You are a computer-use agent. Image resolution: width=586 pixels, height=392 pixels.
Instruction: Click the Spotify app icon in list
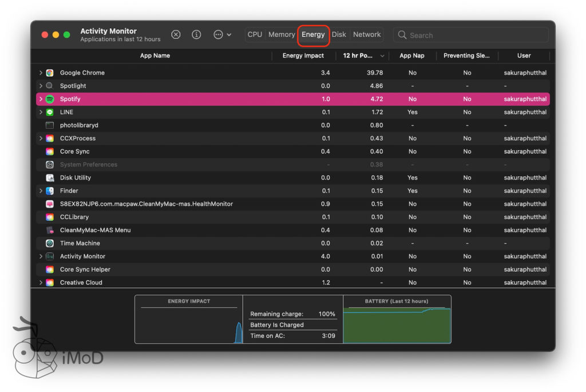coord(50,99)
